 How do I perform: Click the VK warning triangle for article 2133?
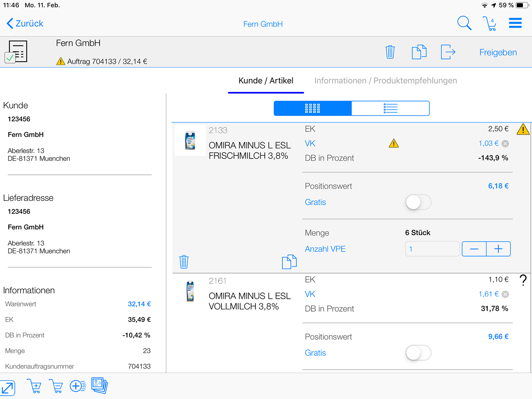(x=394, y=143)
